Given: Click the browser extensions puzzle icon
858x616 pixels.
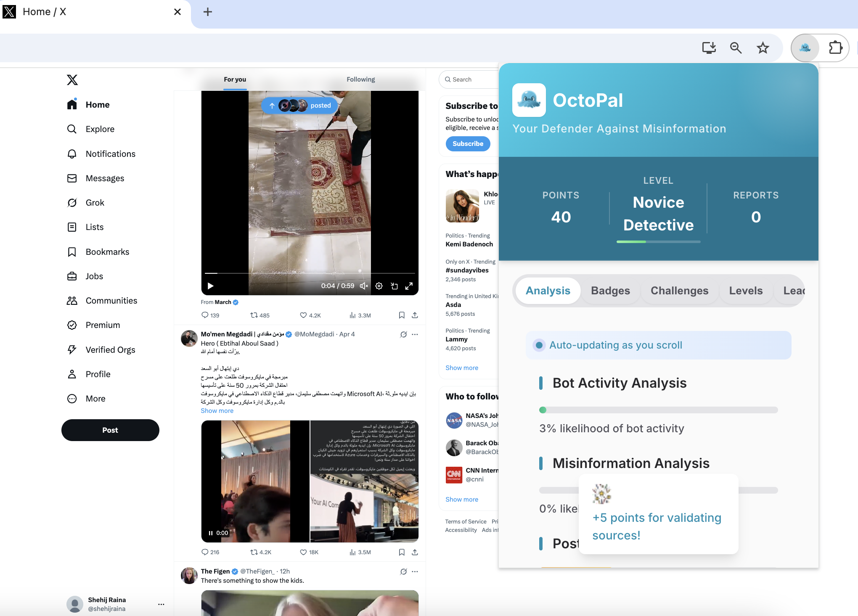Looking at the screenshot, I should (835, 48).
